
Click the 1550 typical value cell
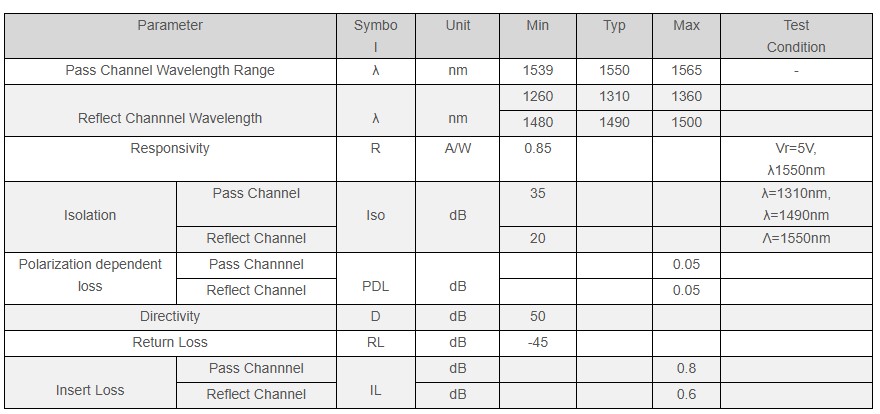click(615, 71)
